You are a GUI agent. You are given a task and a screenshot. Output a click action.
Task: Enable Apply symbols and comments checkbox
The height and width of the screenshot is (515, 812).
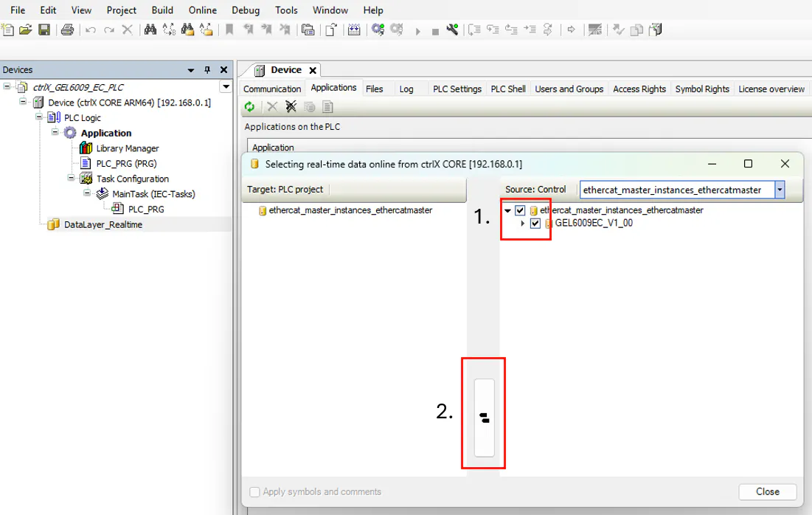point(255,492)
